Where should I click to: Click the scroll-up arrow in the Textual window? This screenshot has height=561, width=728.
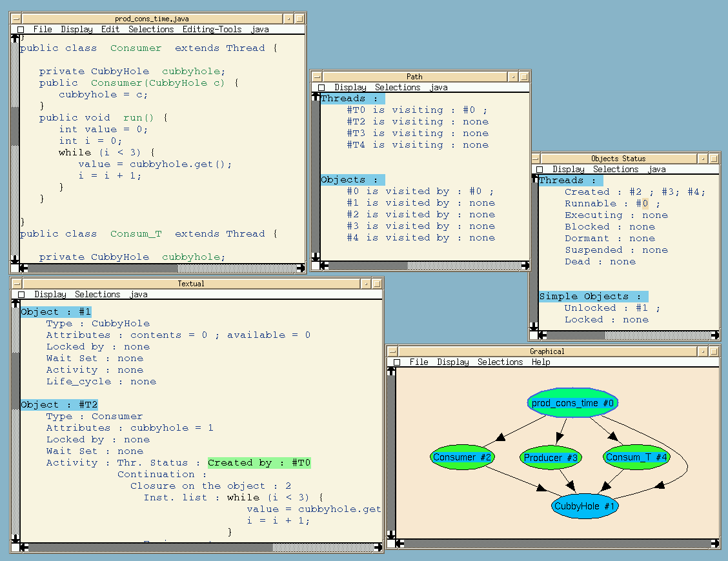(15, 304)
